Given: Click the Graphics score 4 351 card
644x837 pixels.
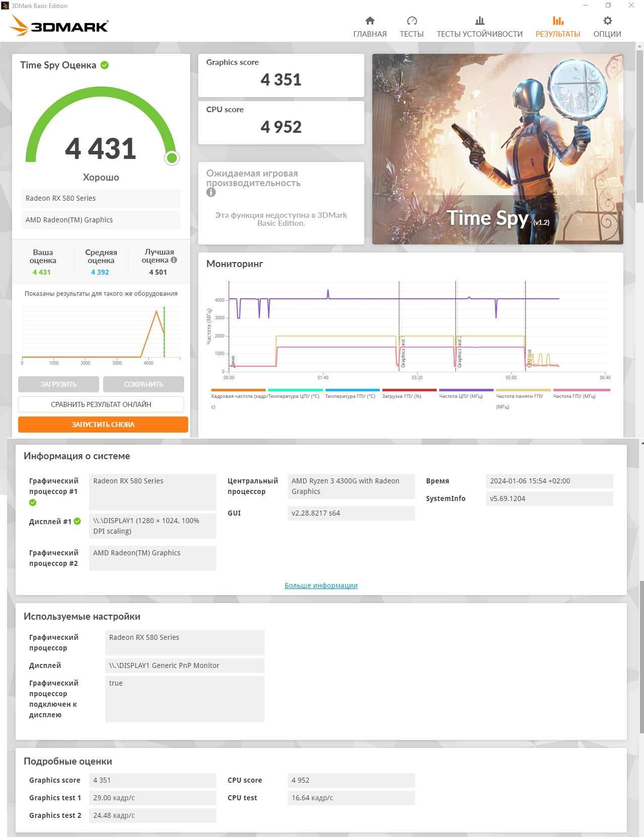Looking at the screenshot, I should pos(281,75).
